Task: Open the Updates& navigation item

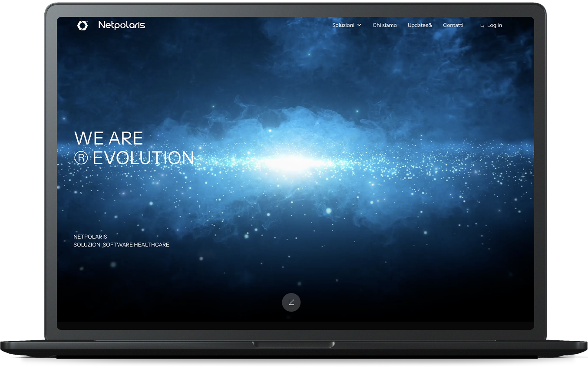Action: 420,25
